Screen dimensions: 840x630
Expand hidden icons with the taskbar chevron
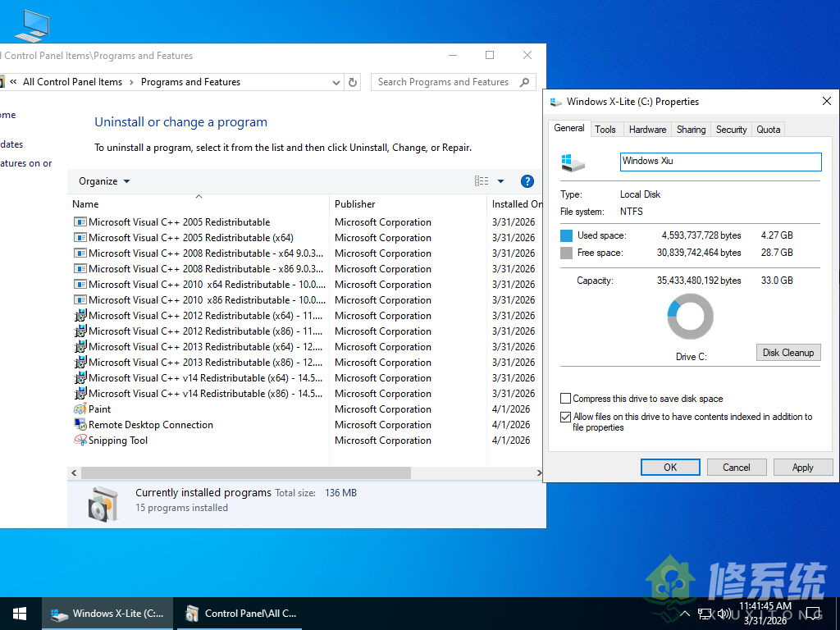(684, 613)
